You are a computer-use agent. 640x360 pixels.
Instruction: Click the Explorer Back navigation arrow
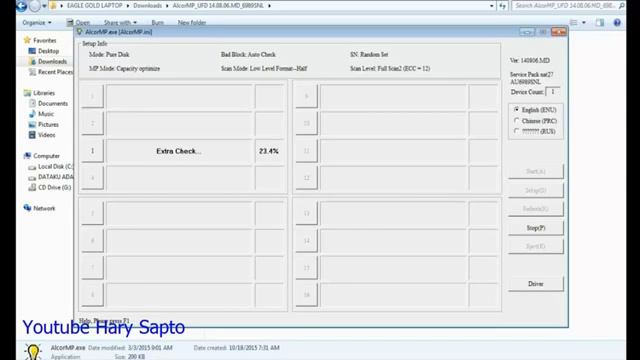click(22, 6)
